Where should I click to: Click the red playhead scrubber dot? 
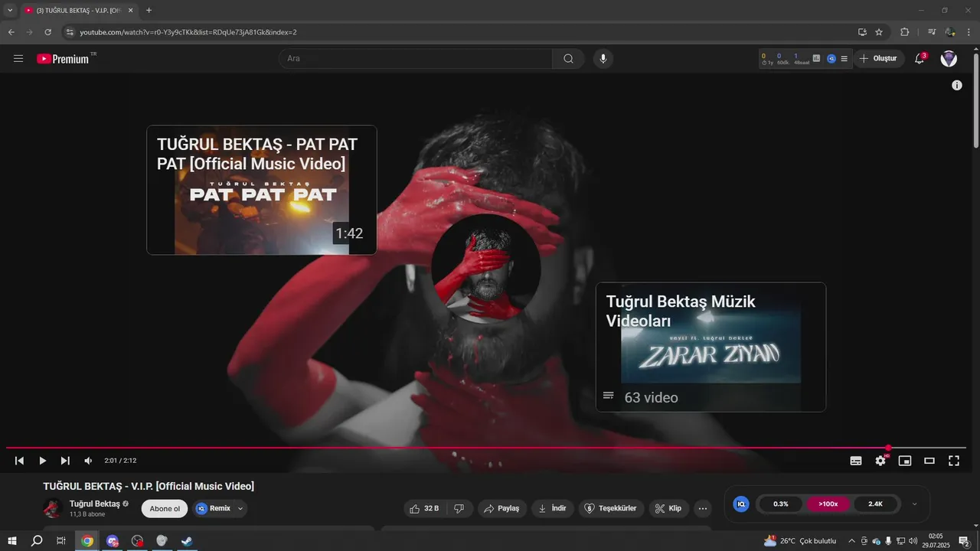888,448
